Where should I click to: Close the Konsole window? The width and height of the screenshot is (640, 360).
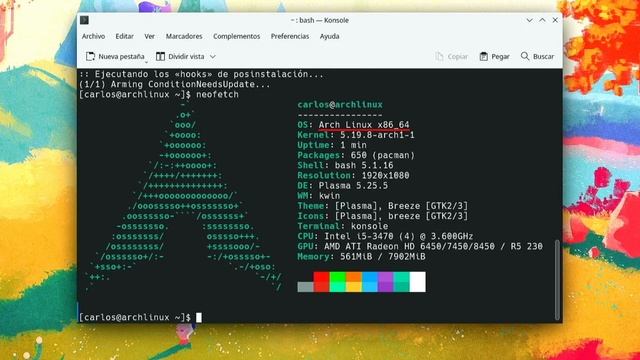tap(555, 20)
